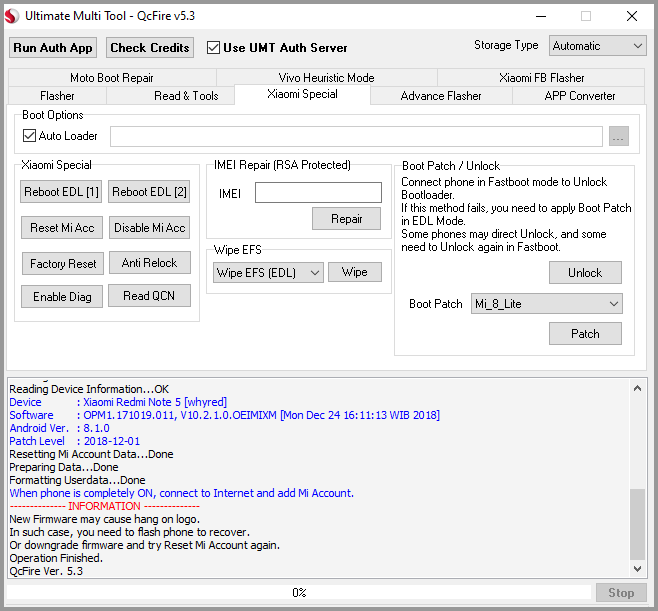This screenshot has width=658, height=611.
Task: Switch to Xiaomi FB Flasher tab
Action: (541, 78)
